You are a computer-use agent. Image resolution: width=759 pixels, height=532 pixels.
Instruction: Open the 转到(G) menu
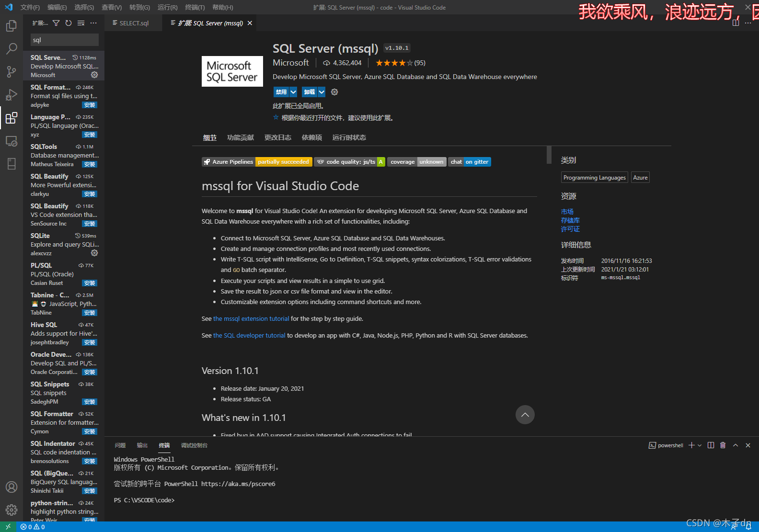(139, 7)
